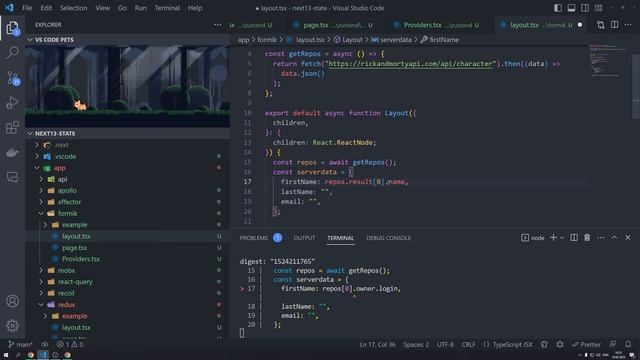Toggle secondary side bar visibility
Image resolution: width=640 pixels, height=360 pixels.
585,8
